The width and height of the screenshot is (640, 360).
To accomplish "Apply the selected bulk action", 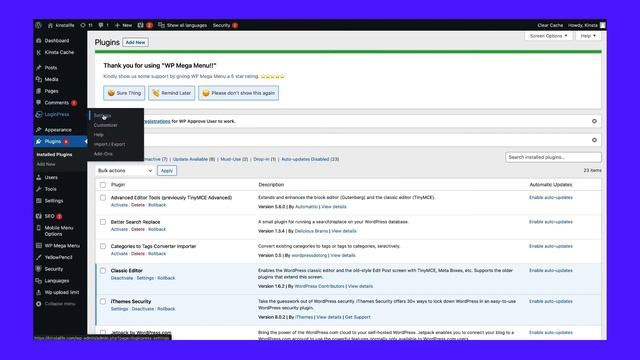I will point(167,171).
